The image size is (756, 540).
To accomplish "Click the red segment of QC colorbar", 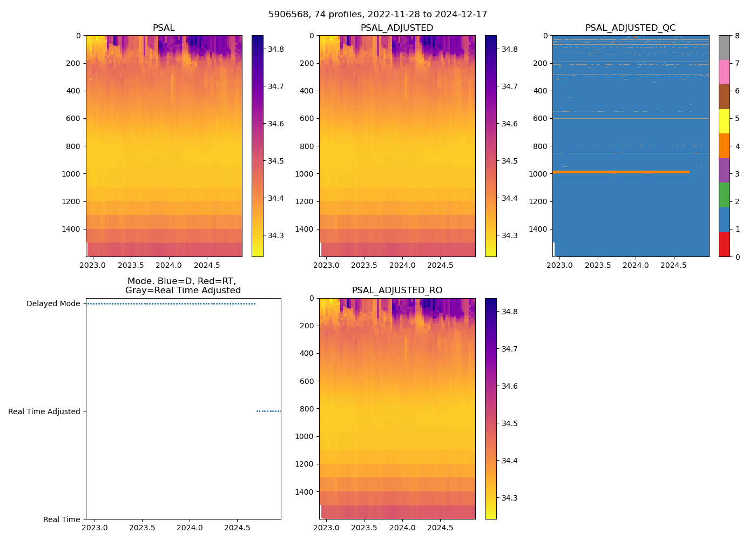I will [x=724, y=245].
